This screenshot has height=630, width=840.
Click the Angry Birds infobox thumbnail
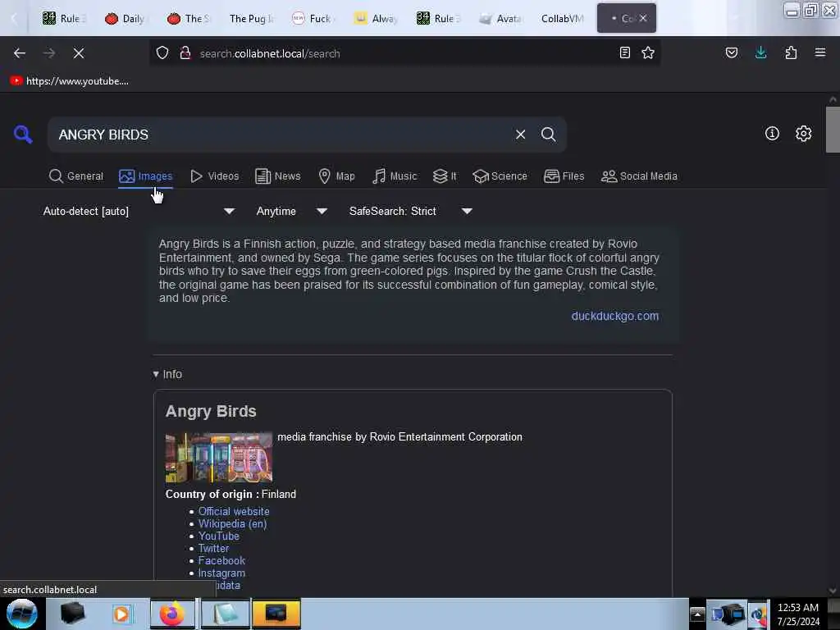[218, 458]
